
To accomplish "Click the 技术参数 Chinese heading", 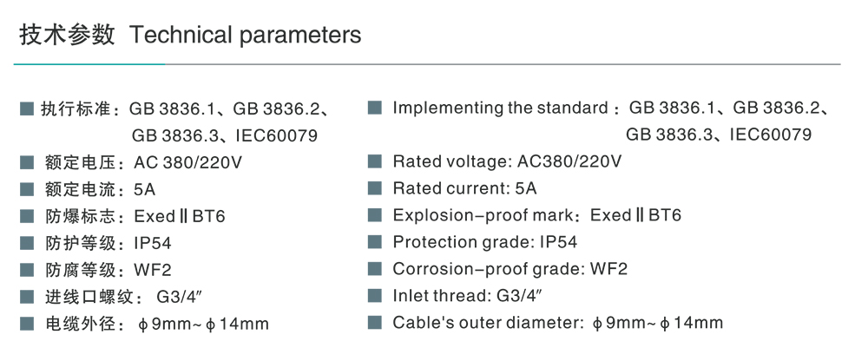I will [67, 36].
